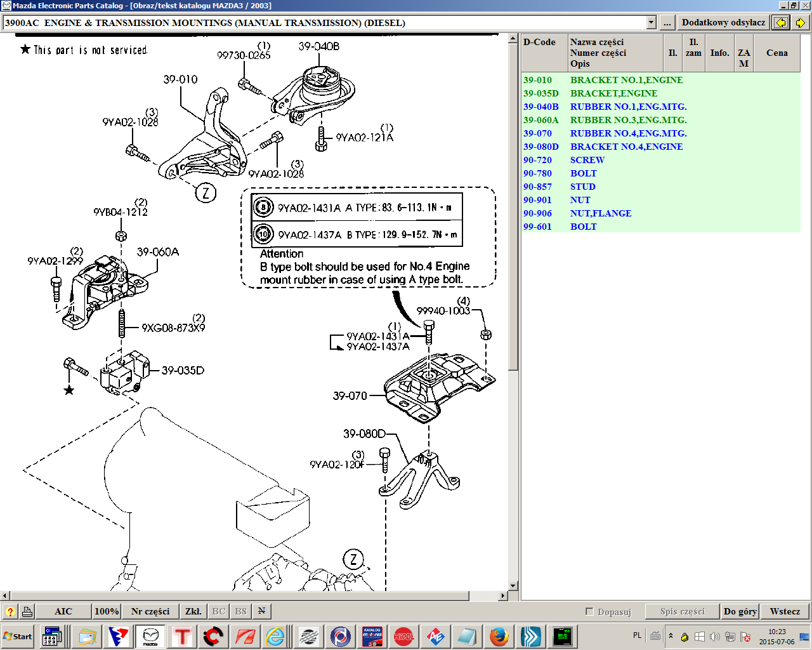
Task: Click the help question mark icon
Action: 10,611
